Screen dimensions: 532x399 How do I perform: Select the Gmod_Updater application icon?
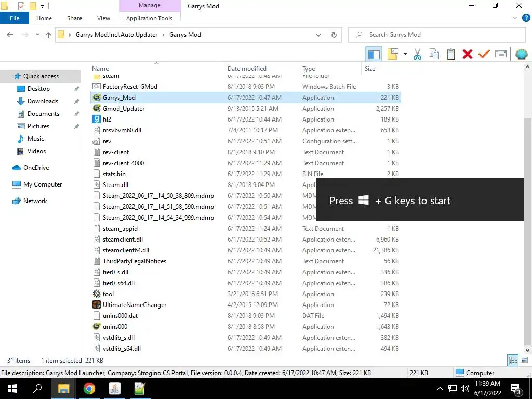97,109
